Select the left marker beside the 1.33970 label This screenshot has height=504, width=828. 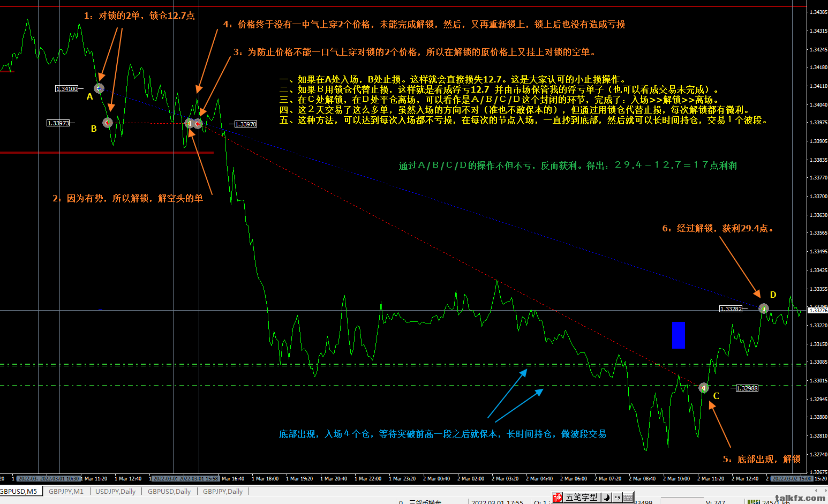coord(189,123)
